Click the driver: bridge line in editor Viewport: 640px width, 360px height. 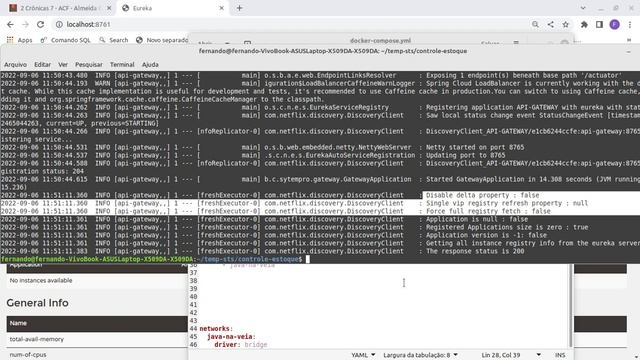click(x=240, y=345)
